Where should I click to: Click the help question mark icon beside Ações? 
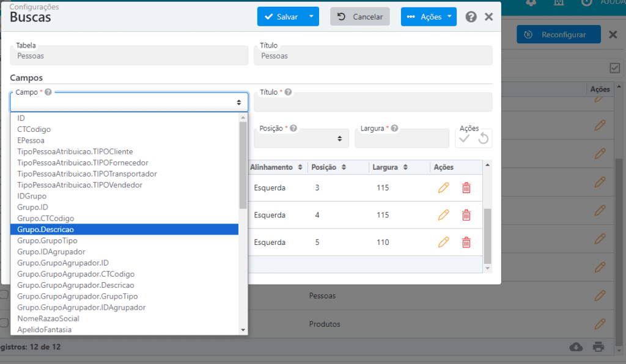coord(471,16)
